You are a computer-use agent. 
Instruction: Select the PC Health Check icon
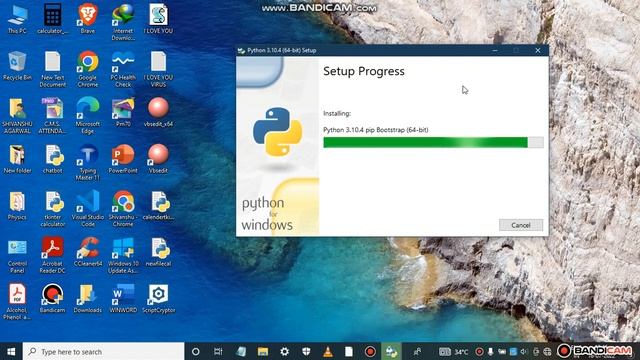pyautogui.click(x=123, y=69)
